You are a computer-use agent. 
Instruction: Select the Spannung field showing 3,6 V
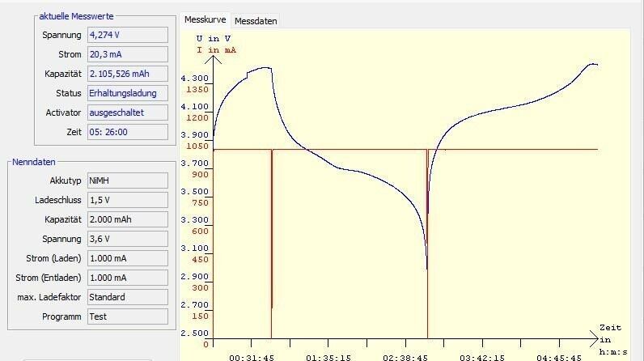[127, 239]
